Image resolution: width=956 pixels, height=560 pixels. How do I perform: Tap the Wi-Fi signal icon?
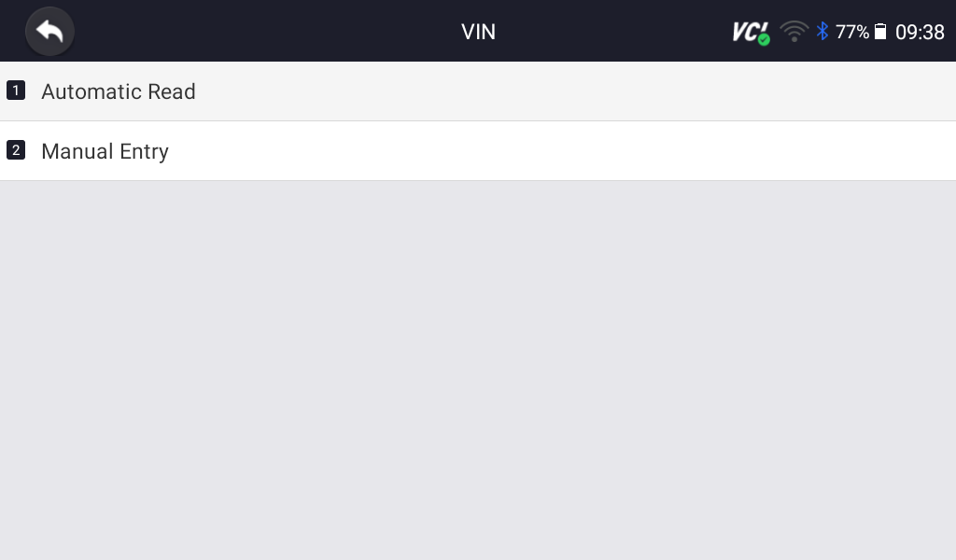pyautogui.click(x=794, y=32)
